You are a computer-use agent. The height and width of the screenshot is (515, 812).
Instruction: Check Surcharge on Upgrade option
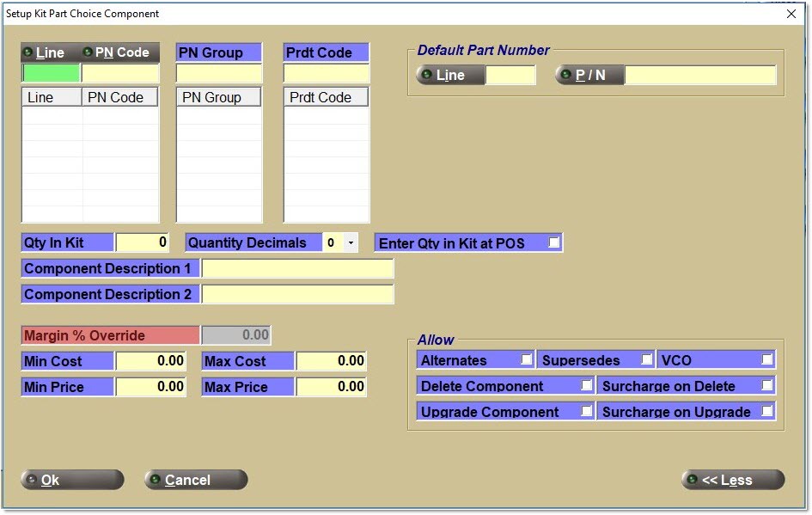pyautogui.click(x=767, y=411)
